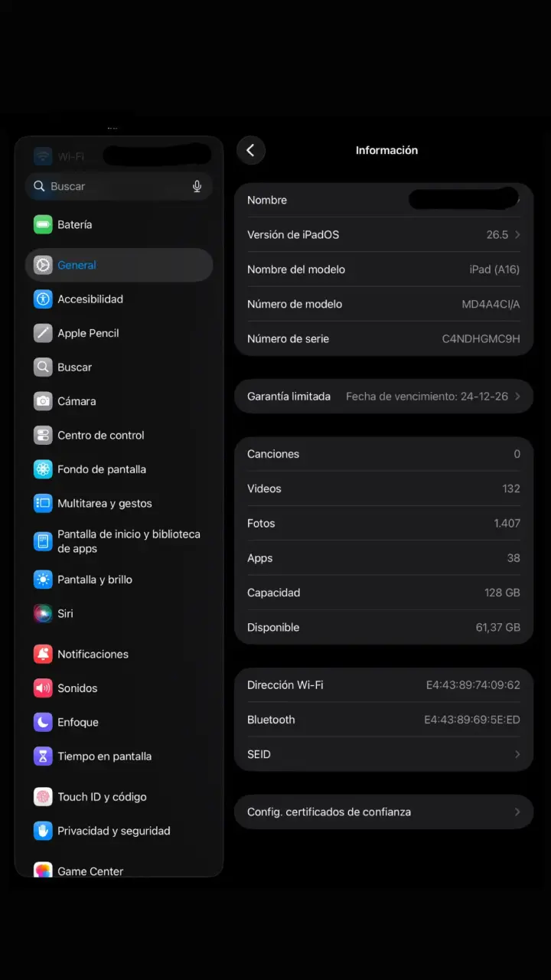The height and width of the screenshot is (980, 551).
Task: Tap the Game Center icon
Action: (43, 871)
